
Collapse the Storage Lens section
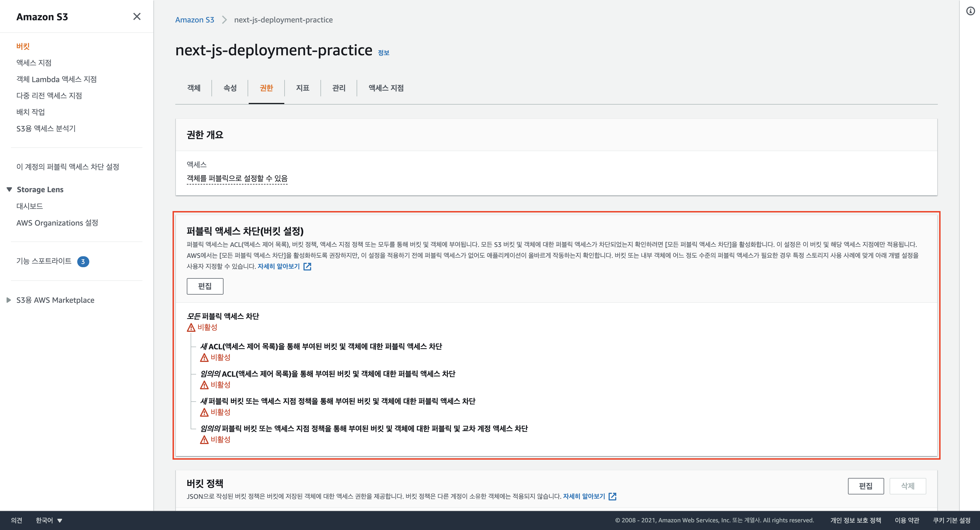pyautogui.click(x=10, y=189)
